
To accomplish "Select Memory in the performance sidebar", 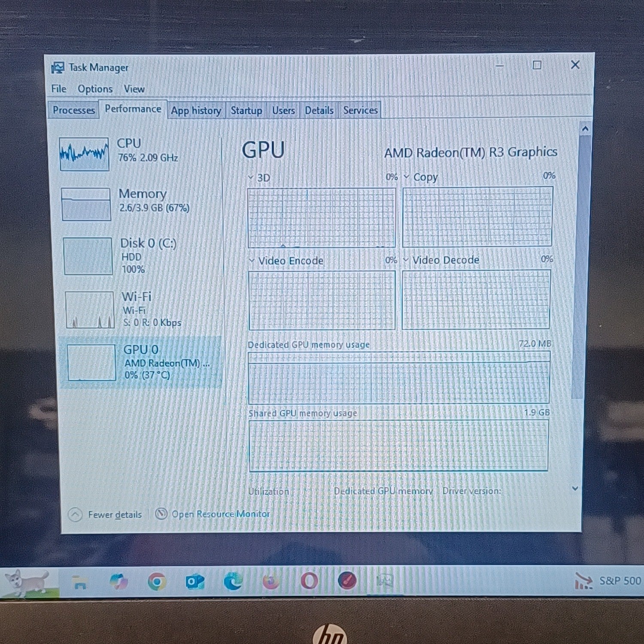I will click(140, 204).
